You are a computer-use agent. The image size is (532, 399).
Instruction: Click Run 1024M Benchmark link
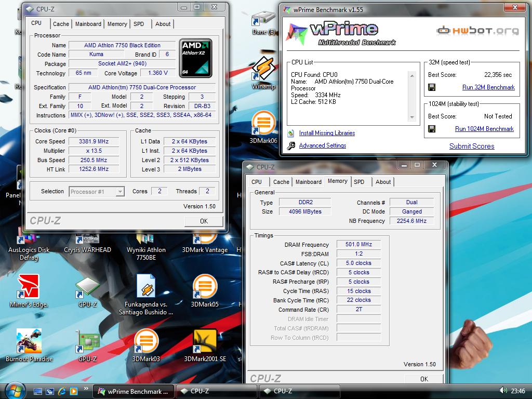[484, 129]
